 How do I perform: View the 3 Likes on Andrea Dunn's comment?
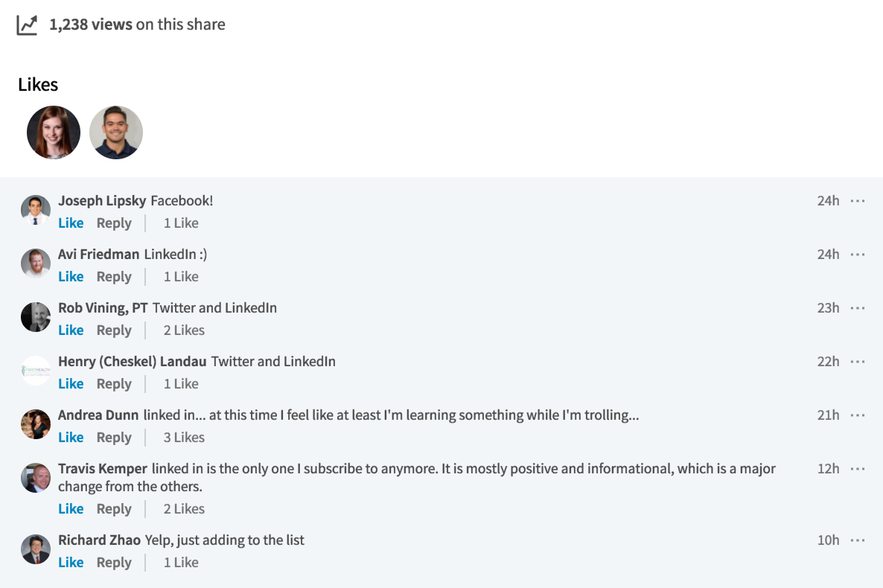[x=184, y=438]
